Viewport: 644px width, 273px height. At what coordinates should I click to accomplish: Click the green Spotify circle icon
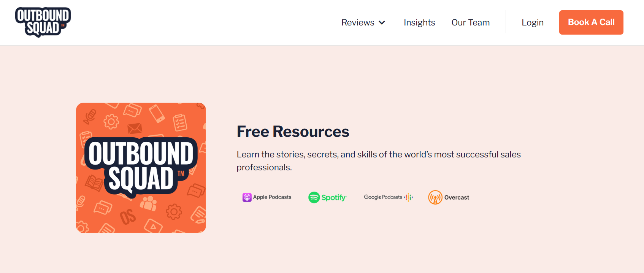click(x=314, y=197)
